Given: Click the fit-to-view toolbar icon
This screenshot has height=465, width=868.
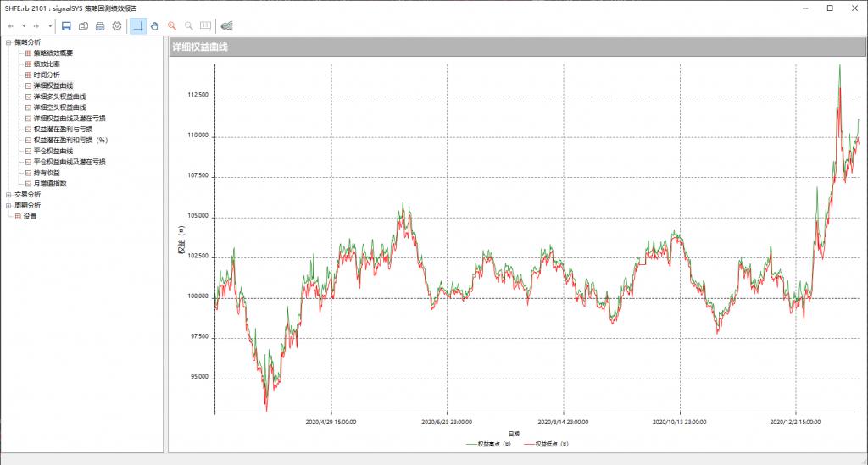Looking at the screenshot, I should tap(205, 26).
